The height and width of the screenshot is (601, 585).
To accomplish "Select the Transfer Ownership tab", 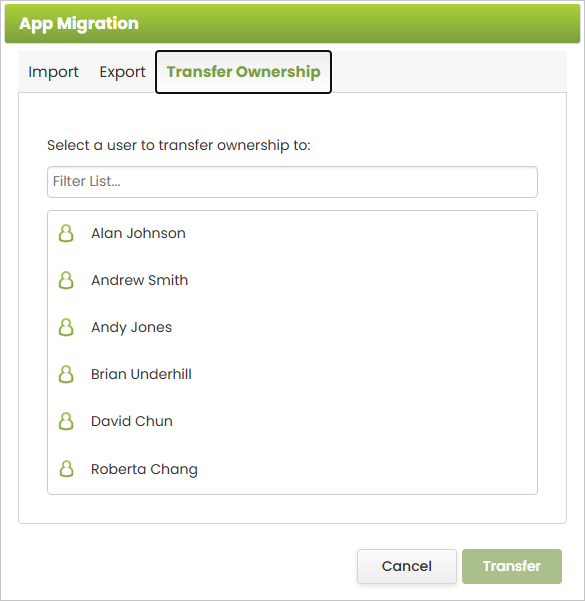I will [243, 72].
